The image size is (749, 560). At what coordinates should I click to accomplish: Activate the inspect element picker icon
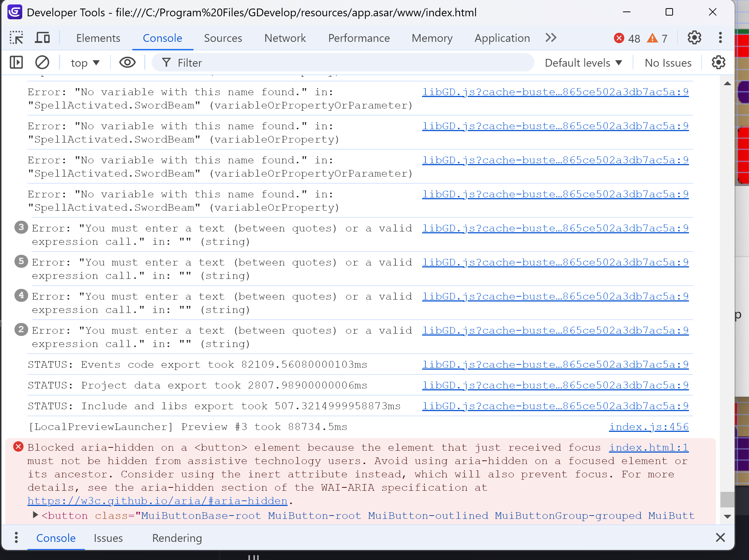[16, 38]
